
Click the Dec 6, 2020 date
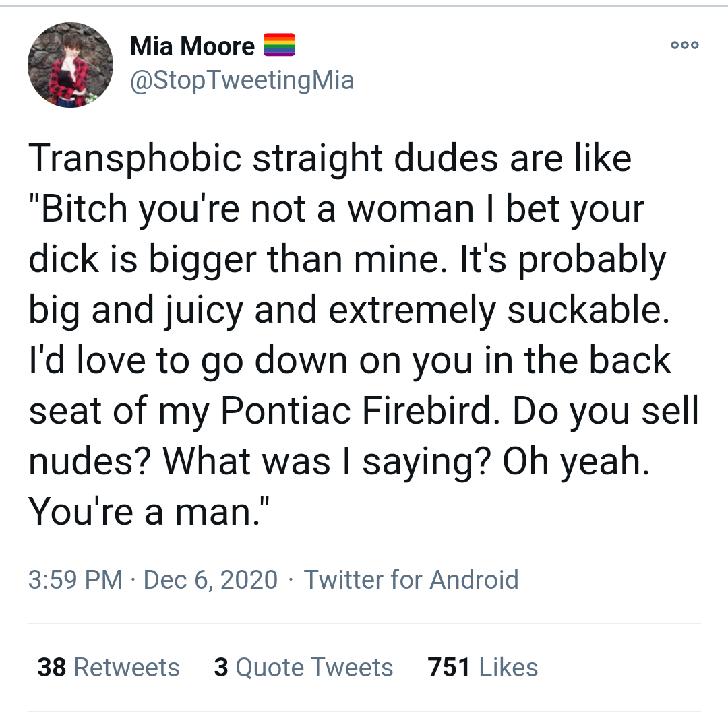(210, 579)
